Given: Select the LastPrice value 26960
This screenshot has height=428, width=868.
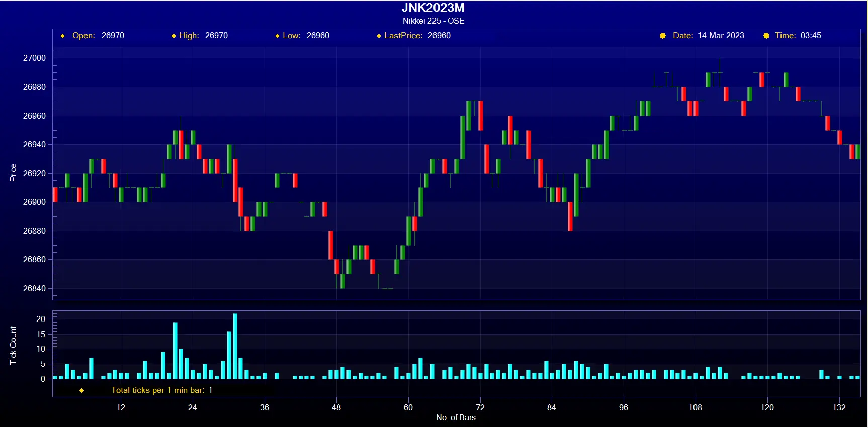Looking at the screenshot, I should click(x=439, y=35).
